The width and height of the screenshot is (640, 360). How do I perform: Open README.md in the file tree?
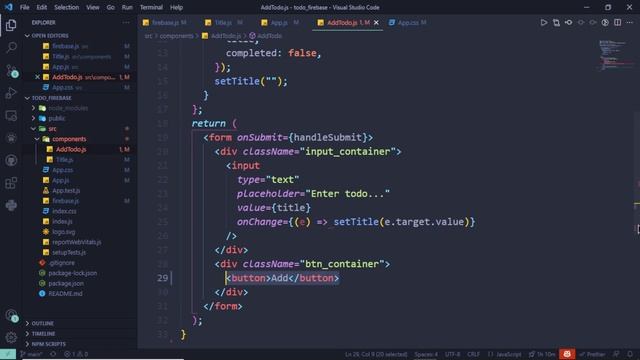[65, 293]
